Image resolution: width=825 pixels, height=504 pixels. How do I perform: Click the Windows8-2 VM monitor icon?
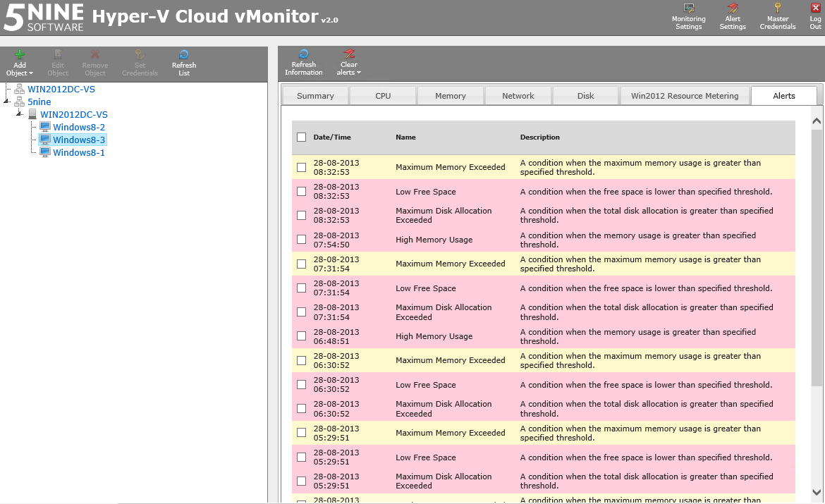point(44,127)
